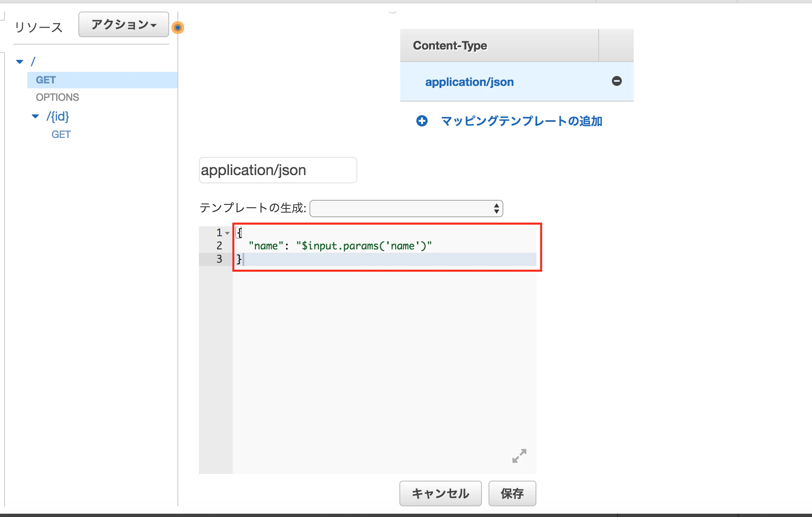Expand editor with the fullscreen arrows icon
This screenshot has width=812, height=517.
pyautogui.click(x=519, y=456)
